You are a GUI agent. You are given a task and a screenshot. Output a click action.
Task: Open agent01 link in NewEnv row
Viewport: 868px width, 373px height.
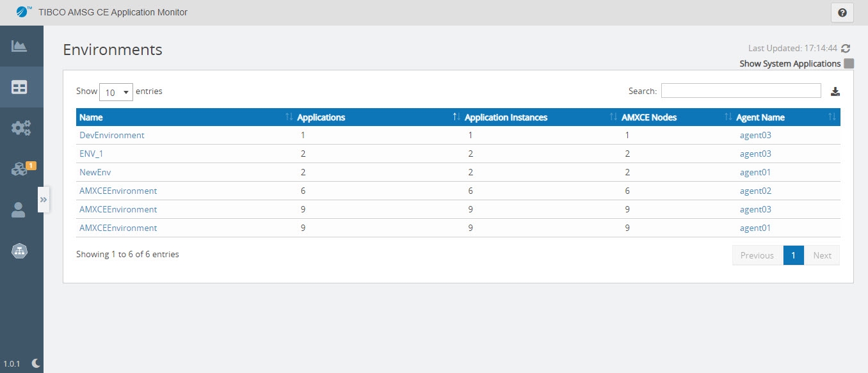pos(755,172)
